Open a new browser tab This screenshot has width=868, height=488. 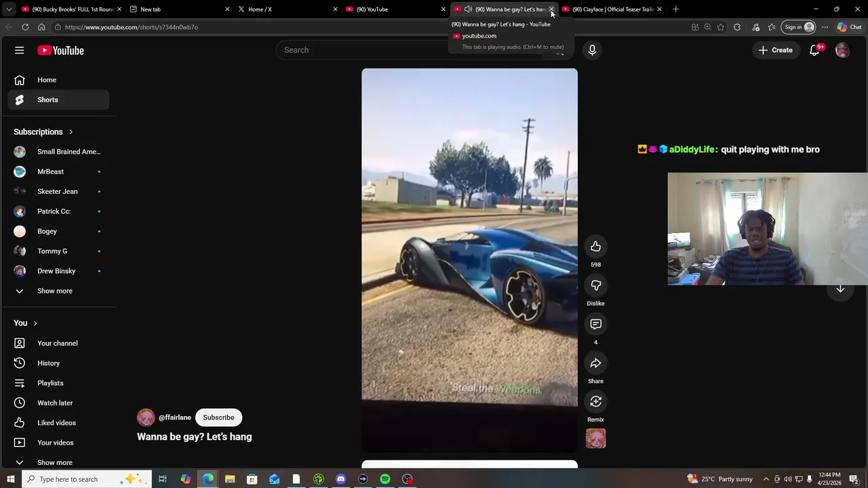[675, 9]
